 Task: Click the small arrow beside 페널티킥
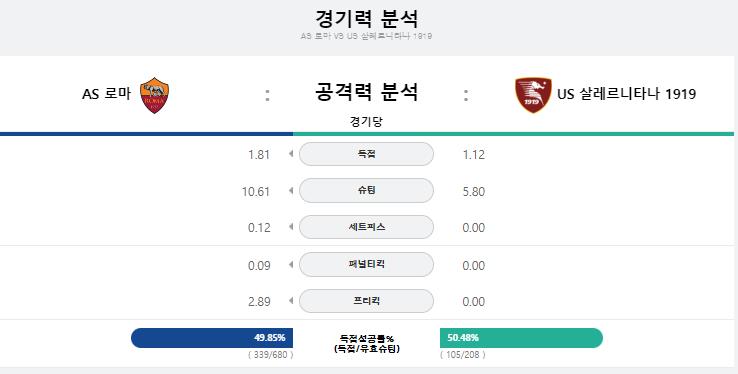(x=291, y=264)
